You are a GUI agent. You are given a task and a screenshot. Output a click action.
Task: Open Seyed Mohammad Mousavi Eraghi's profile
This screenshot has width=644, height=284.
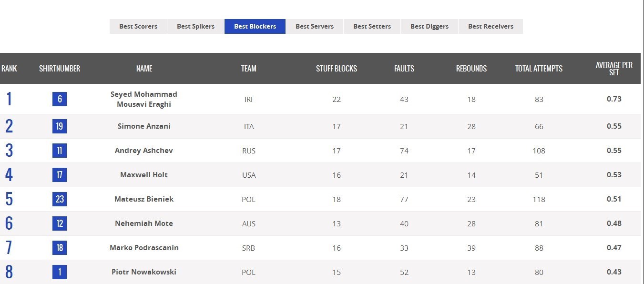[x=144, y=99]
